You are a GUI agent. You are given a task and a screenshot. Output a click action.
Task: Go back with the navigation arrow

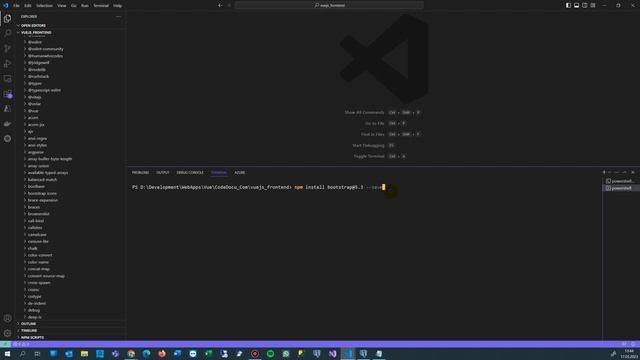coord(220,5)
